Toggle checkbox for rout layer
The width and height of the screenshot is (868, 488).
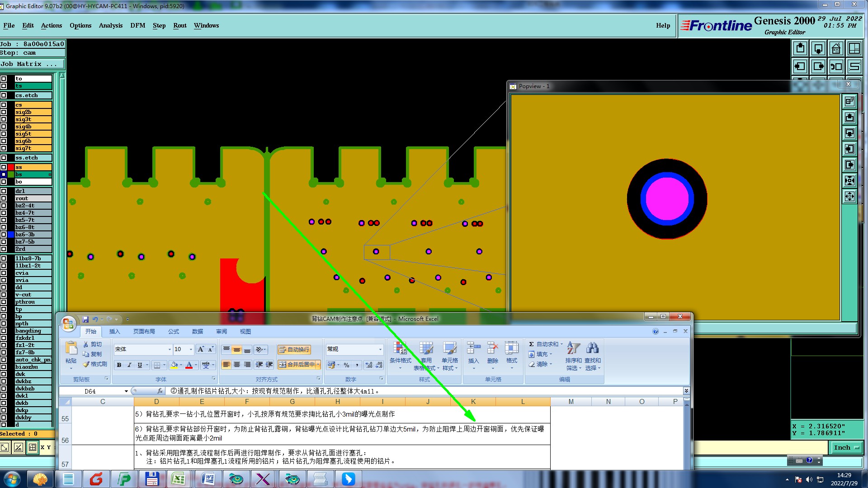coord(4,198)
